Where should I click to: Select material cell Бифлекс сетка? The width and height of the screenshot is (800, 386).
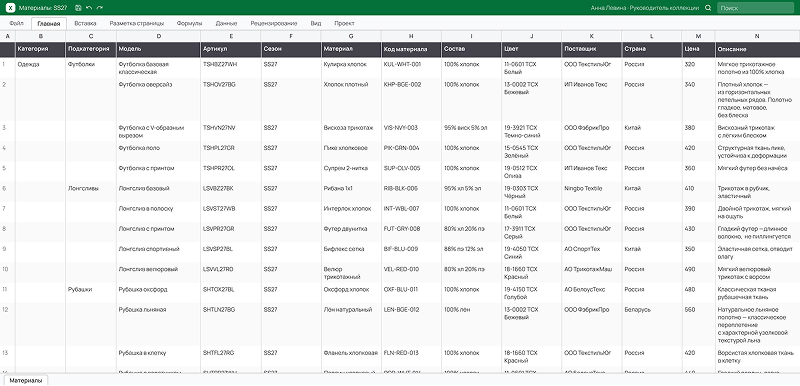[x=351, y=252]
